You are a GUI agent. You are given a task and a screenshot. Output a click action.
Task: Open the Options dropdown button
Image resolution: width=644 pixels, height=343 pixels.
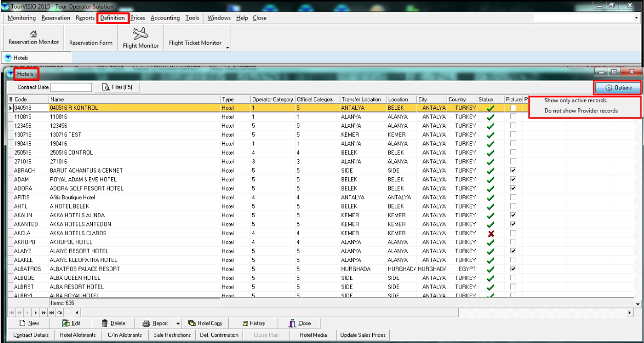[x=618, y=88]
